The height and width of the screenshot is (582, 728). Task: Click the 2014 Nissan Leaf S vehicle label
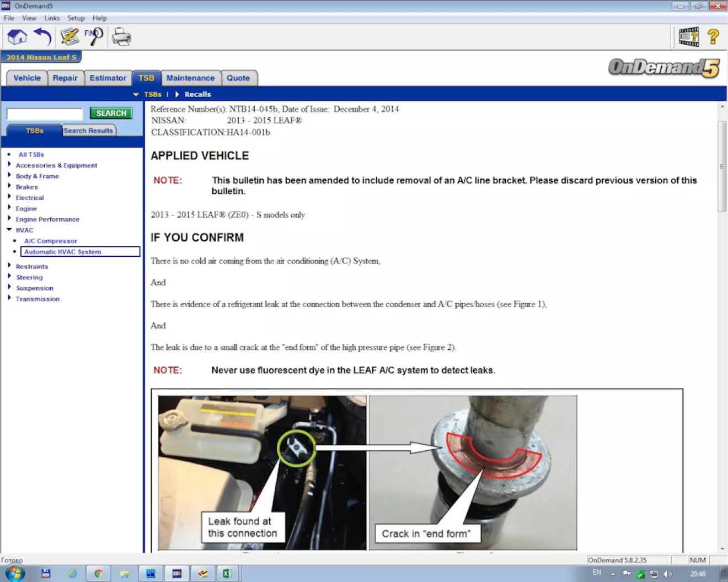click(x=41, y=57)
